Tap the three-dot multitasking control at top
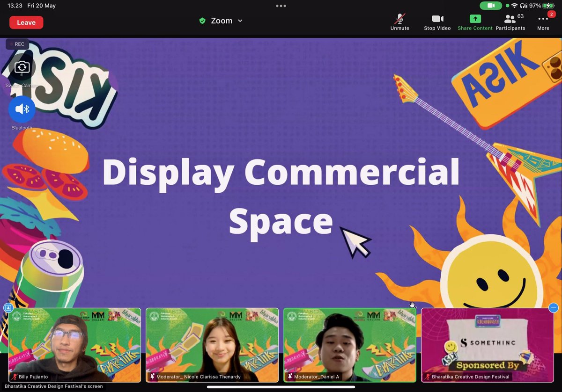The image size is (562, 392). [281, 6]
